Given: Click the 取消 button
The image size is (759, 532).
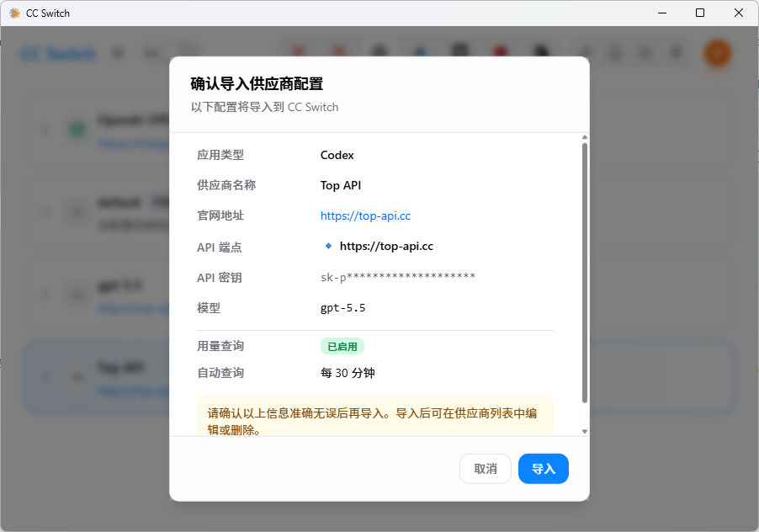Looking at the screenshot, I should point(485,469).
